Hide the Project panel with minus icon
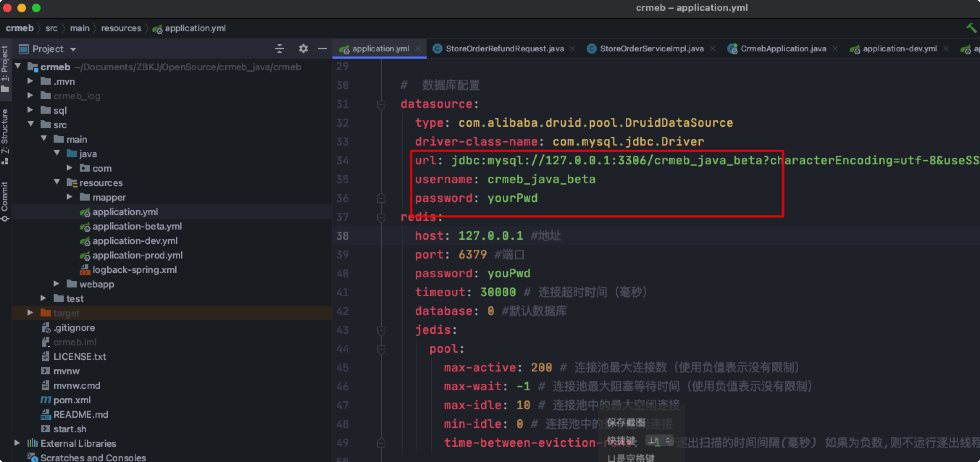Viewport: 980px width, 462px height. (322, 49)
